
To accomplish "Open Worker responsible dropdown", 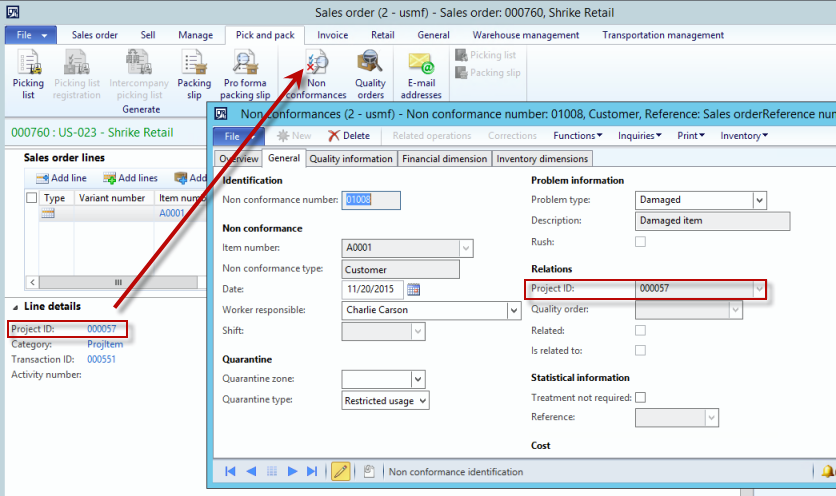I will [514, 310].
